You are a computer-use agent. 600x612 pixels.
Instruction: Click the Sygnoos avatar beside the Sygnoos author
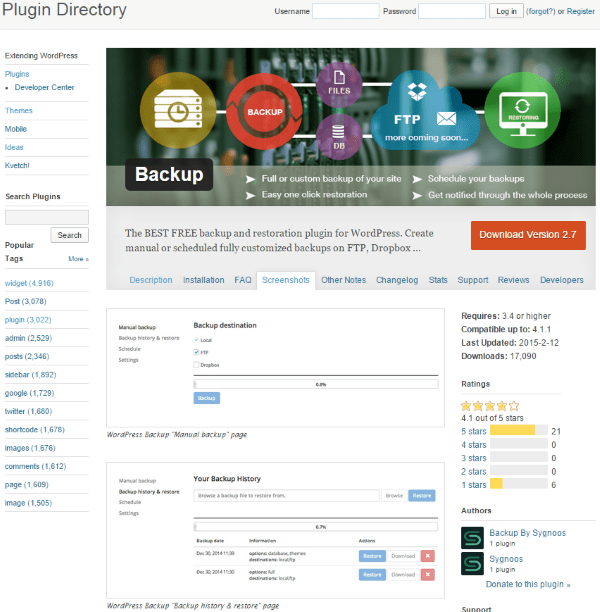coord(472,564)
